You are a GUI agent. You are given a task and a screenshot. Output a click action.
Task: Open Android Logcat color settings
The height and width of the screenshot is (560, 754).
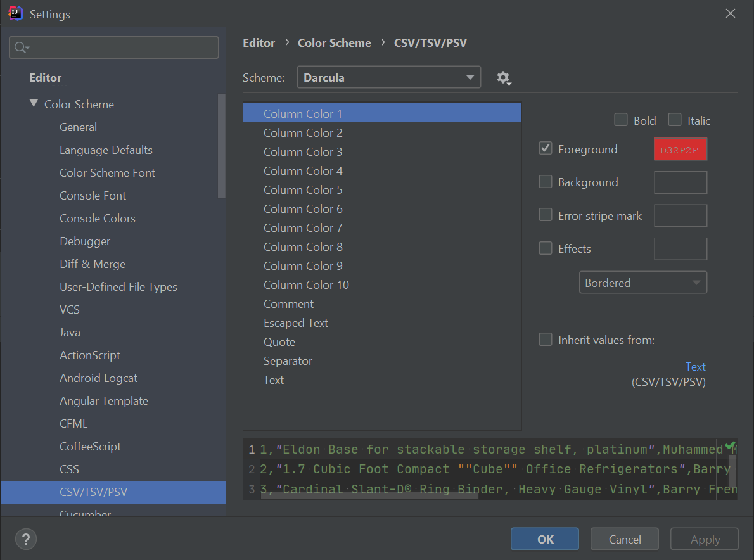(98, 378)
